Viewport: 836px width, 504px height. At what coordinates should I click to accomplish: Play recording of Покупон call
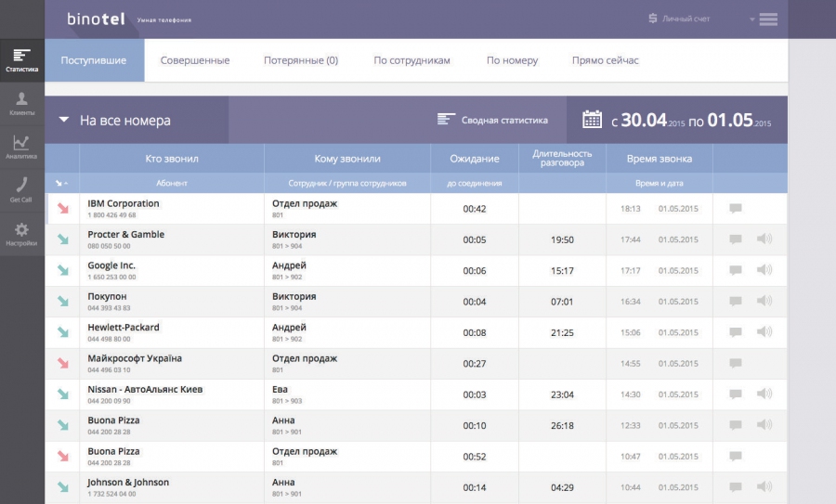[764, 301]
